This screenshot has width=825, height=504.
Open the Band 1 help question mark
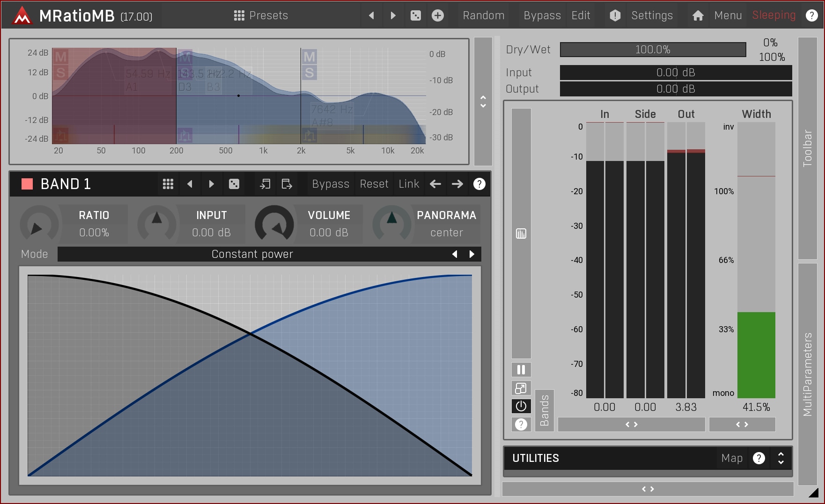(x=479, y=184)
